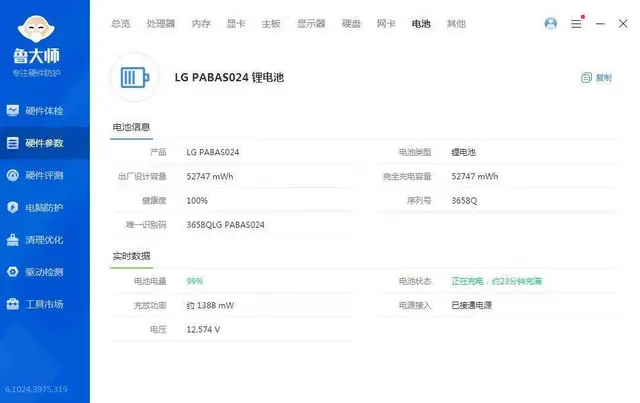Click the 复制 copy button
This screenshot has height=403, width=640.
tap(596, 78)
